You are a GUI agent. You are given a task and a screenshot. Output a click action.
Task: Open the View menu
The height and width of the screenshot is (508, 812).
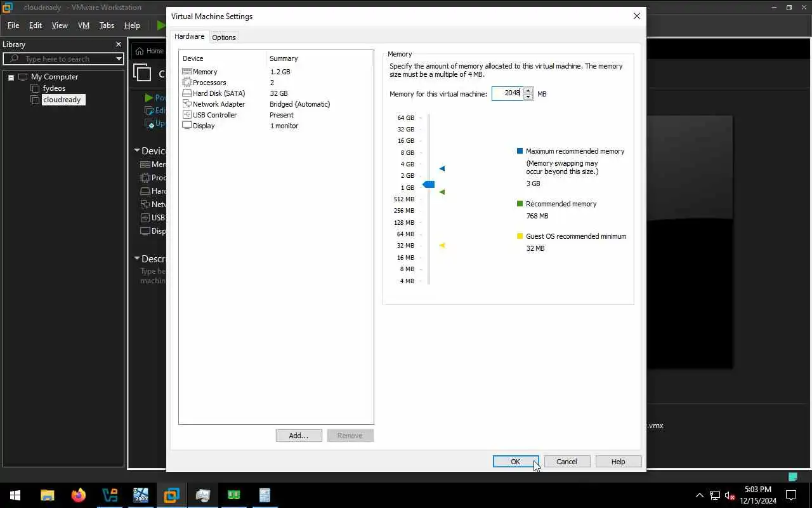(x=60, y=25)
